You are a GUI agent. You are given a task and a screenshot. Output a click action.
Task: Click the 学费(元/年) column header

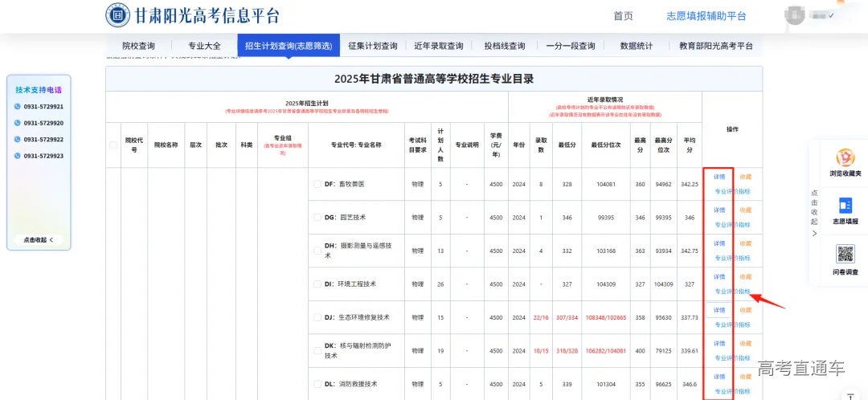point(495,145)
